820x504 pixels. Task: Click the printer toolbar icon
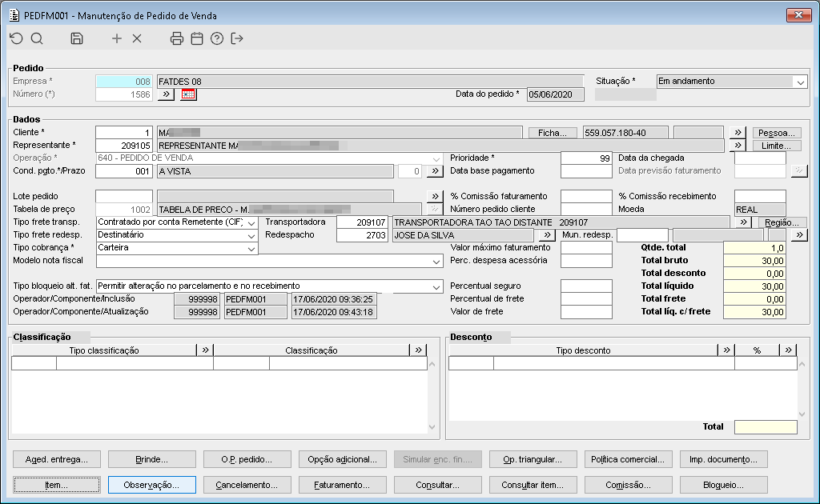click(x=177, y=38)
